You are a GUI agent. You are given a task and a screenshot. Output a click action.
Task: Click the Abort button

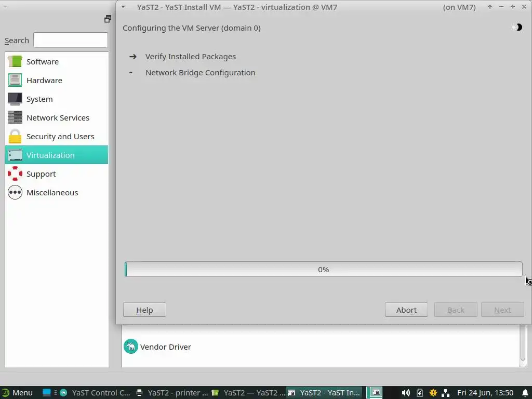coord(406,310)
